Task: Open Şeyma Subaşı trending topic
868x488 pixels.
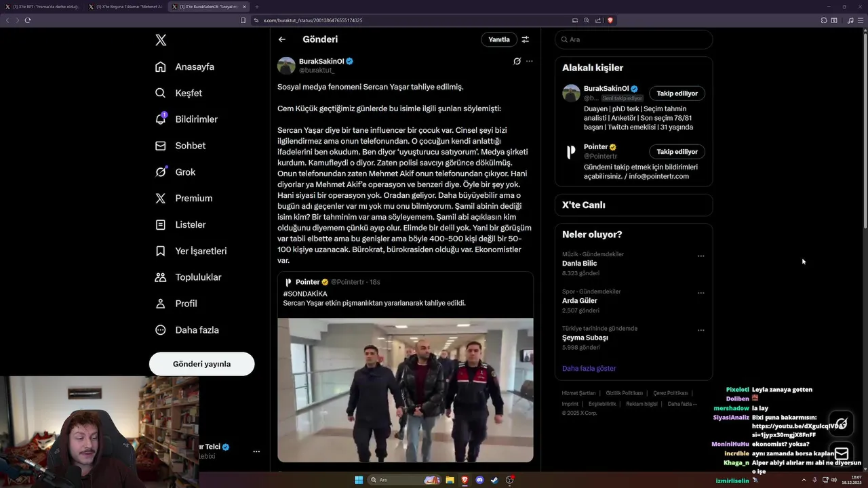Action: [585, 338]
